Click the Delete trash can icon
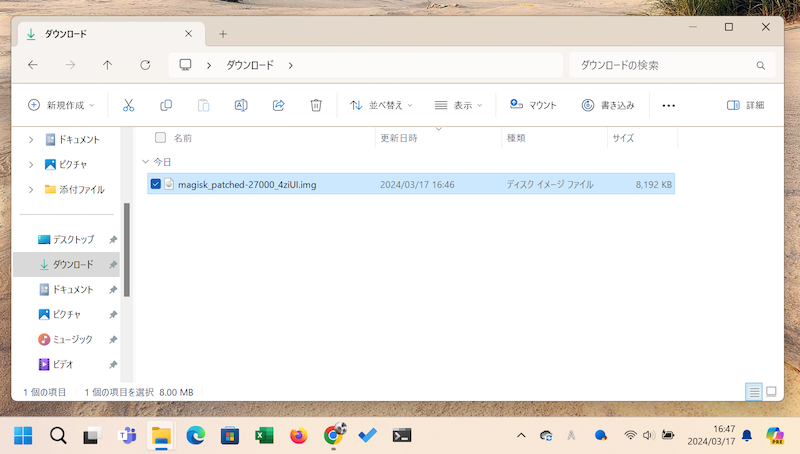800x454 pixels. [316, 105]
